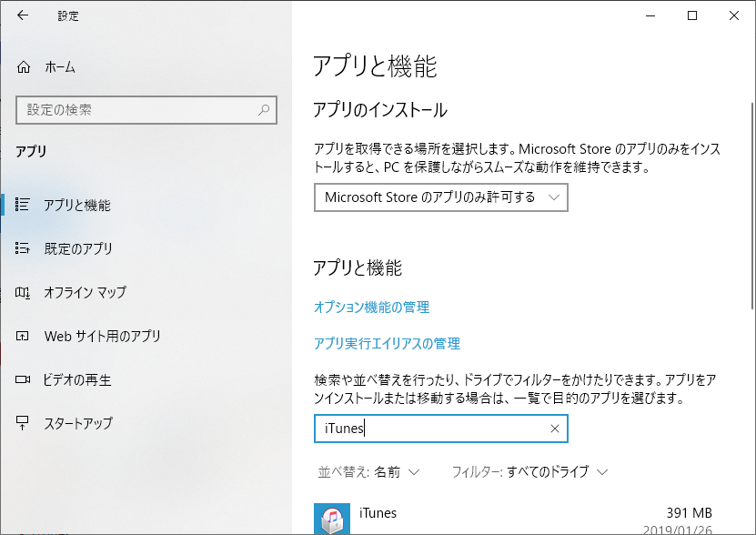Click the magnifier icon in settings search
The image size is (756, 535).
point(263,110)
